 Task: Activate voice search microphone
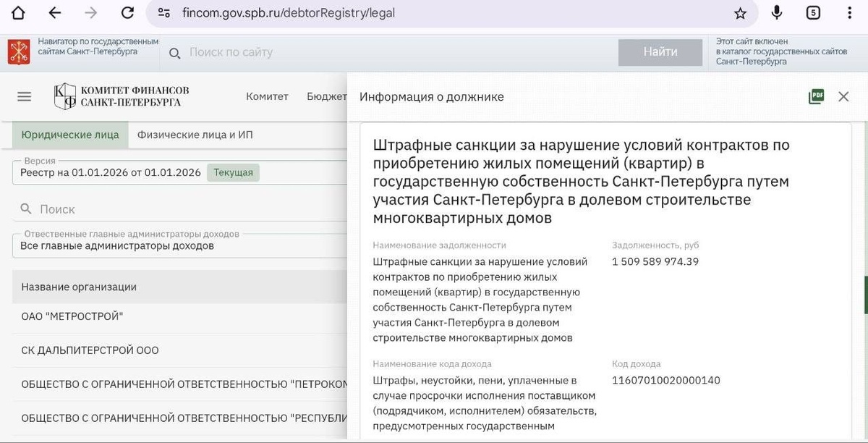[777, 13]
